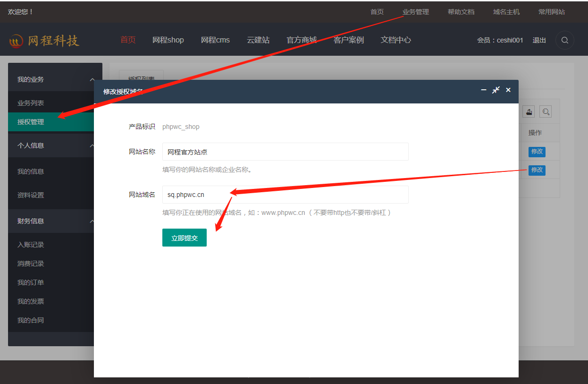This screenshot has width=588, height=384.
Task: Collapse the 财务信息 sidebar section
Action: tap(92, 222)
